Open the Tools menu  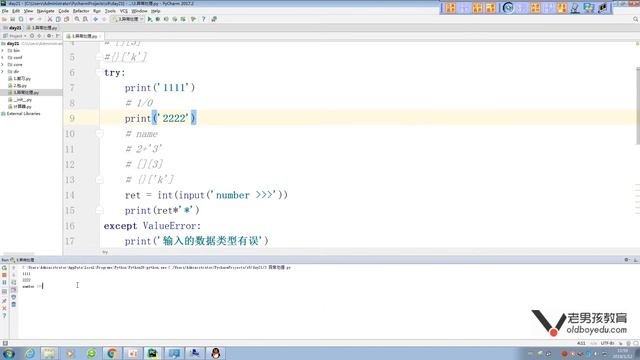coord(110,11)
